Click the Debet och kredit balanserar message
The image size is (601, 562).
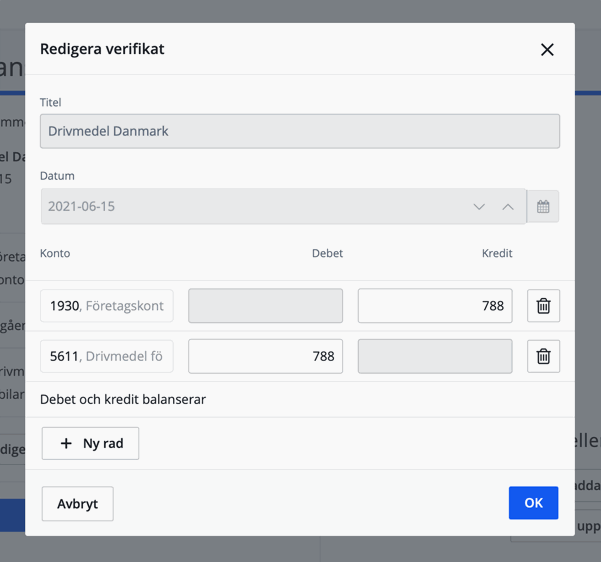click(123, 400)
